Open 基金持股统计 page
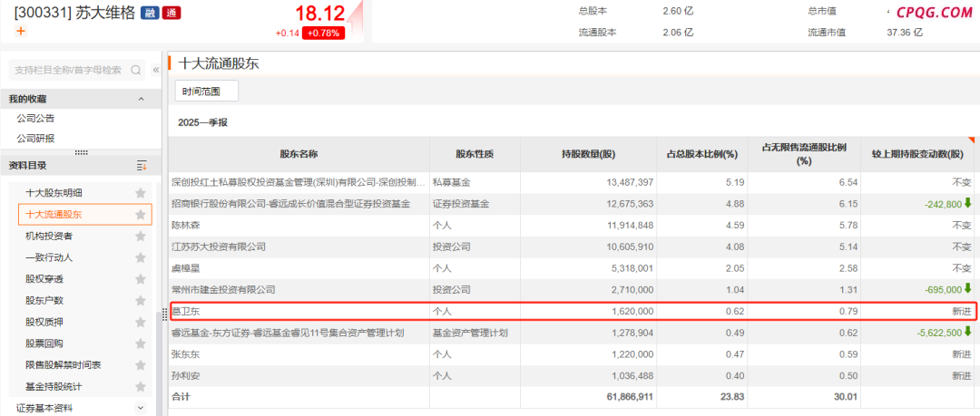 click(x=54, y=387)
